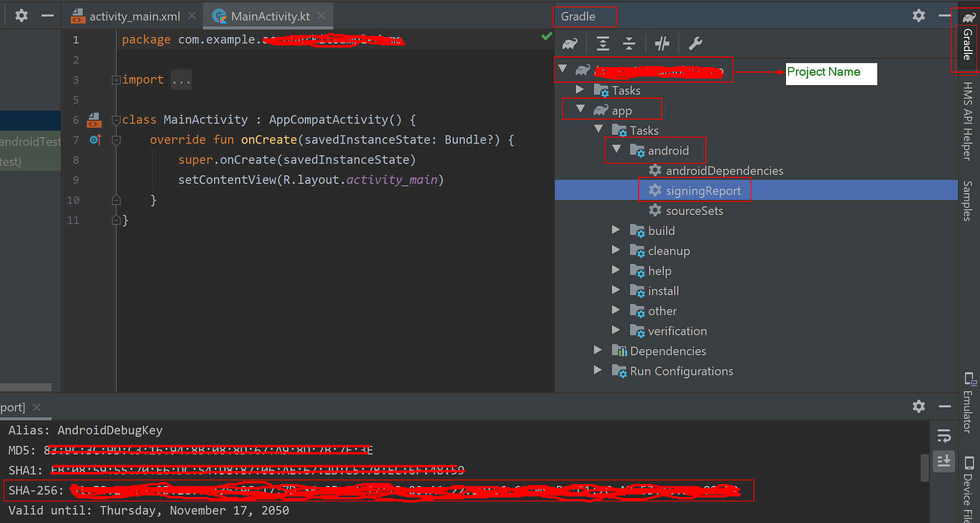The height and width of the screenshot is (523, 980).
Task: Expand the build task group
Action: [x=616, y=230]
